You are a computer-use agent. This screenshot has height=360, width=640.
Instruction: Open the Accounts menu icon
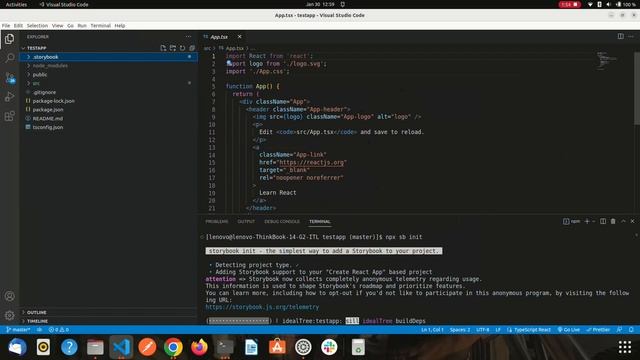9,296
